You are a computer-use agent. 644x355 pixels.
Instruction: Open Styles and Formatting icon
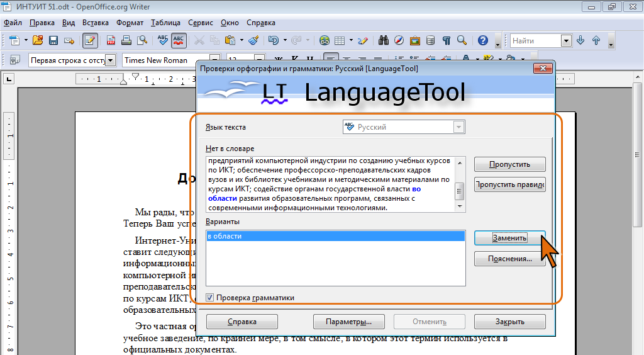(x=15, y=60)
